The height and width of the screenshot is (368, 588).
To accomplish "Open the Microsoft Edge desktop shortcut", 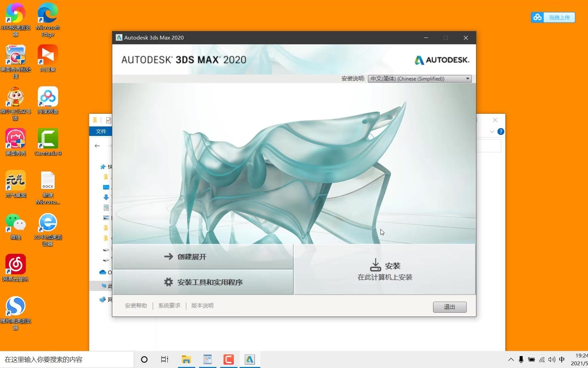I will click(48, 20).
